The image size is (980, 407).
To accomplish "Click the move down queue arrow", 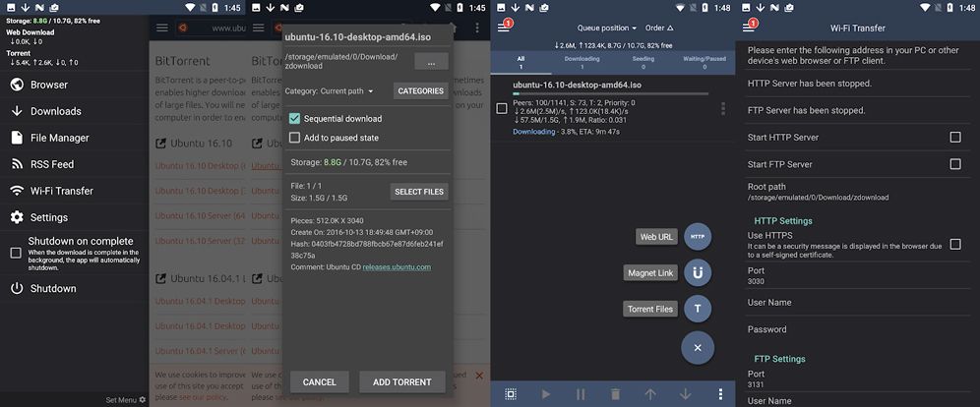I will (686, 394).
